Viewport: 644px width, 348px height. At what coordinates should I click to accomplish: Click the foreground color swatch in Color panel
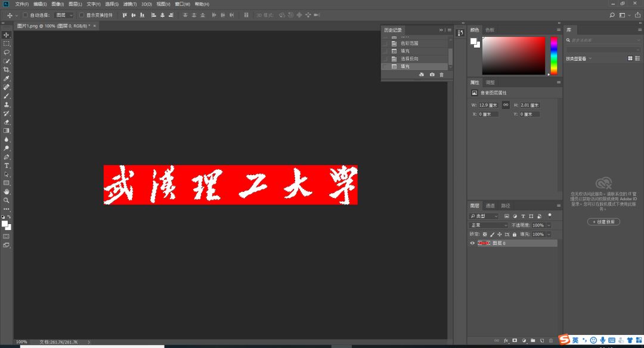click(473, 41)
